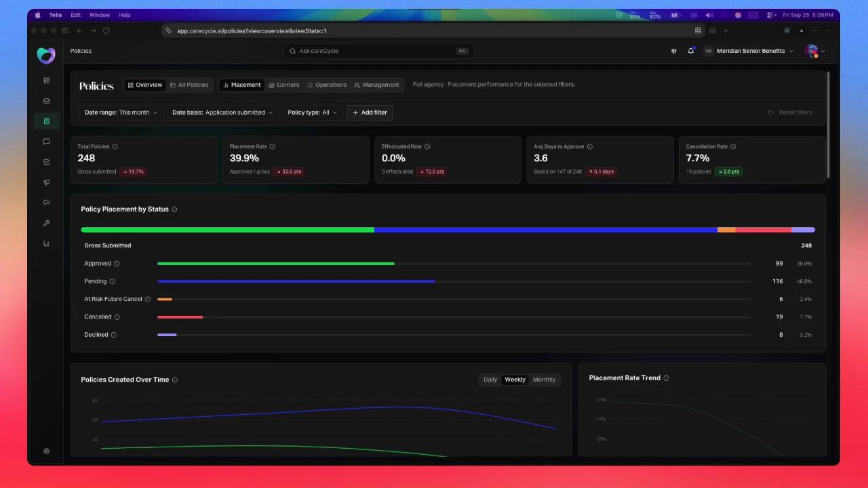Open the wrench tools icon in sidebar
Viewport: 868px width, 488px height.
(x=47, y=223)
